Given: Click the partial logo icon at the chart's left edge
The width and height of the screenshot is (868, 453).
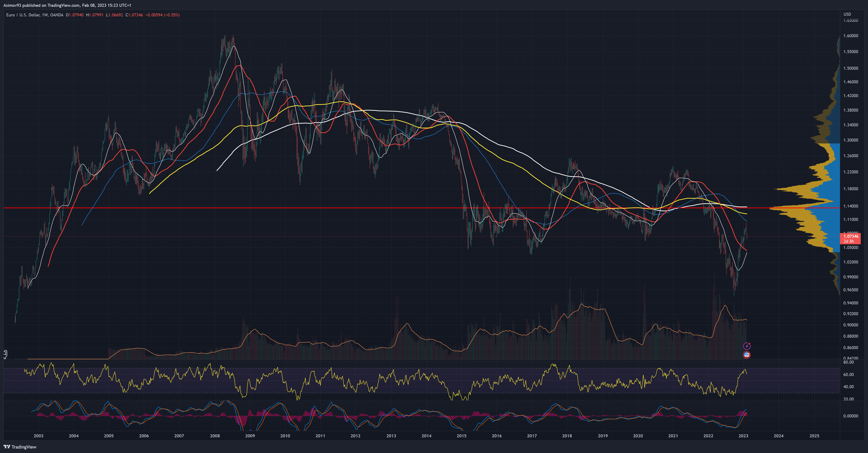Looking at the screenshot, I should point(5,354).
